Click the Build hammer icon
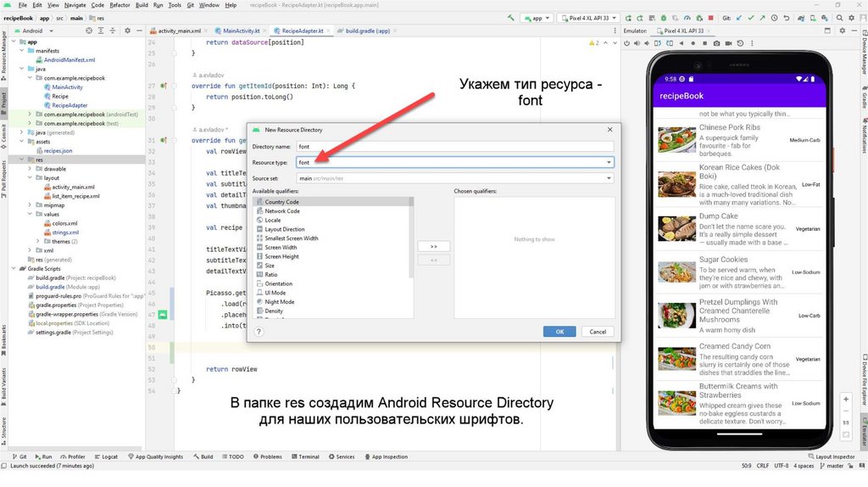Viewport: 868px width, 487px height. tap(513, 17)
